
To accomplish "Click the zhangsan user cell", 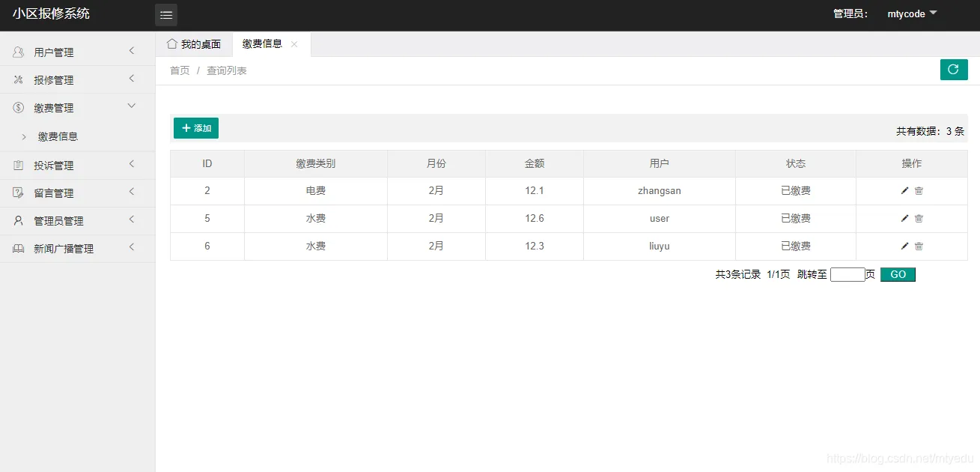I will 660,191.
